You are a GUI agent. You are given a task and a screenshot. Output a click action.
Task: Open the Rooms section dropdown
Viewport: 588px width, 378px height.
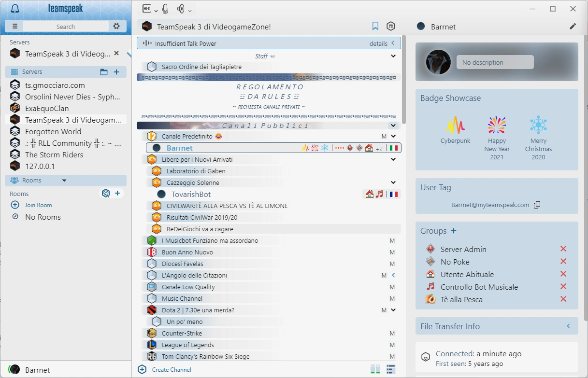point(64,181)
